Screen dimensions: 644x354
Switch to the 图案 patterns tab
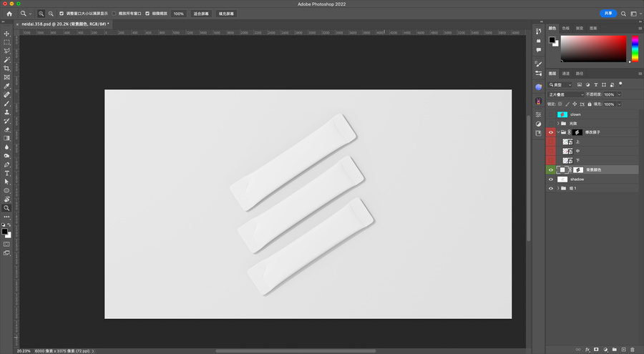click(x=593, y=29)
